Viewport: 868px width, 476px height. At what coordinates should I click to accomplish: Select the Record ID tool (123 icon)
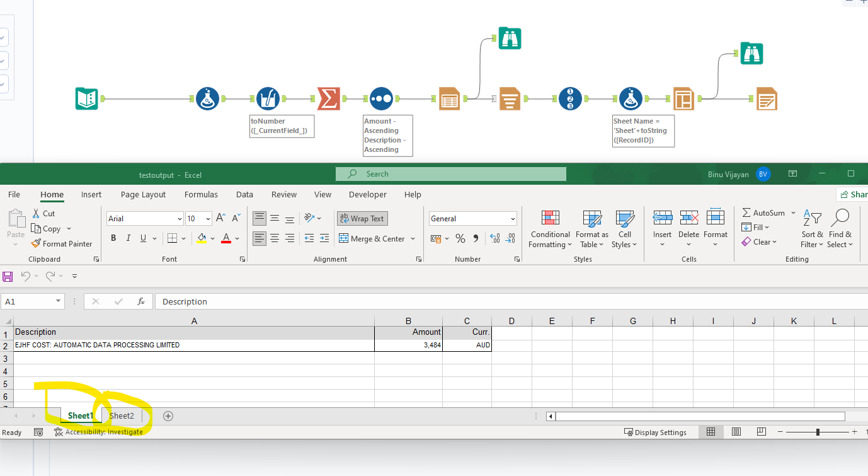pyautogui.click(x=569, y=98)
